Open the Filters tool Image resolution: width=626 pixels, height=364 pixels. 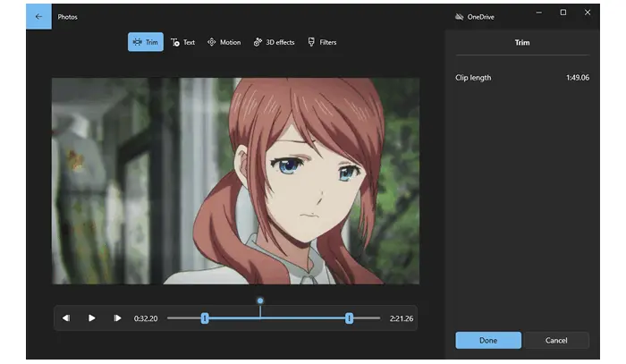tap(322, 42)
